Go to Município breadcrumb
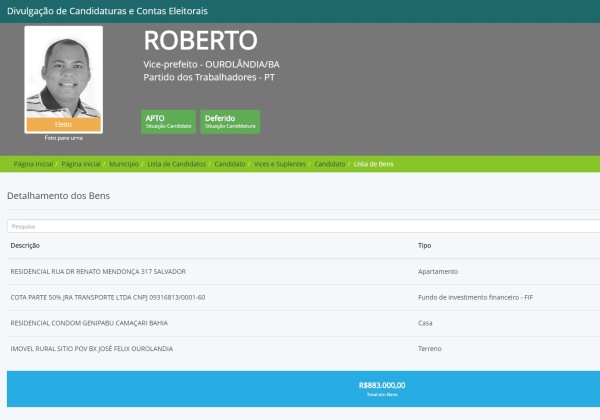This screenshot has width=600, height=420. click(124, 164)
